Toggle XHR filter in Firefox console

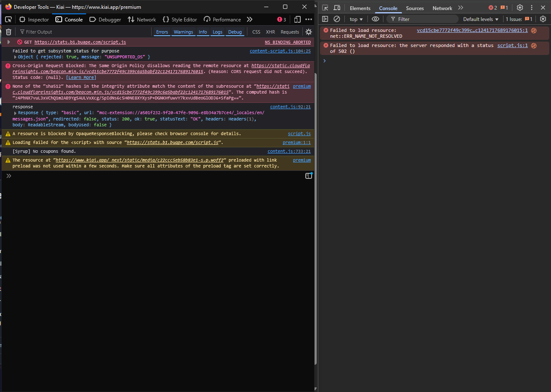270,32
